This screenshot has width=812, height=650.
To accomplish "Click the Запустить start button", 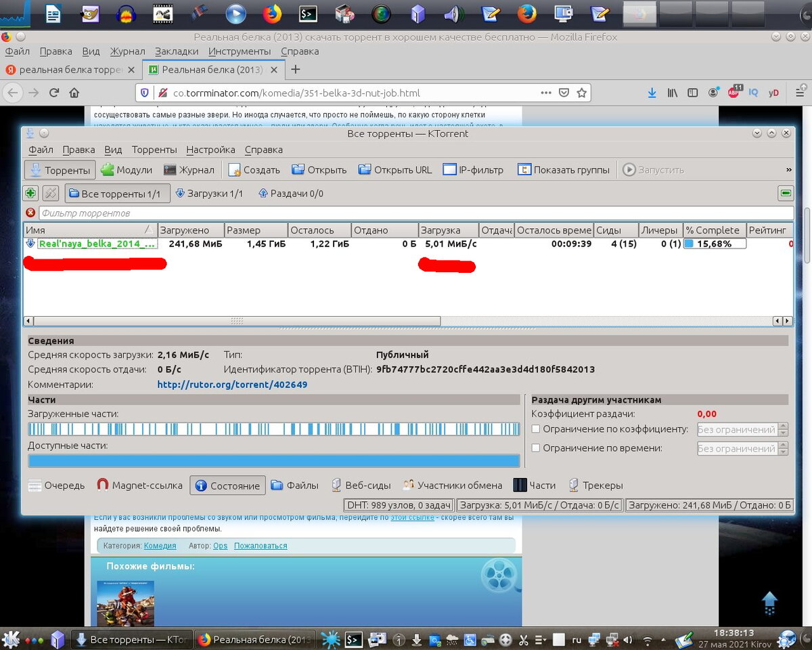I will pyautogui.click(x=654, y=170).
